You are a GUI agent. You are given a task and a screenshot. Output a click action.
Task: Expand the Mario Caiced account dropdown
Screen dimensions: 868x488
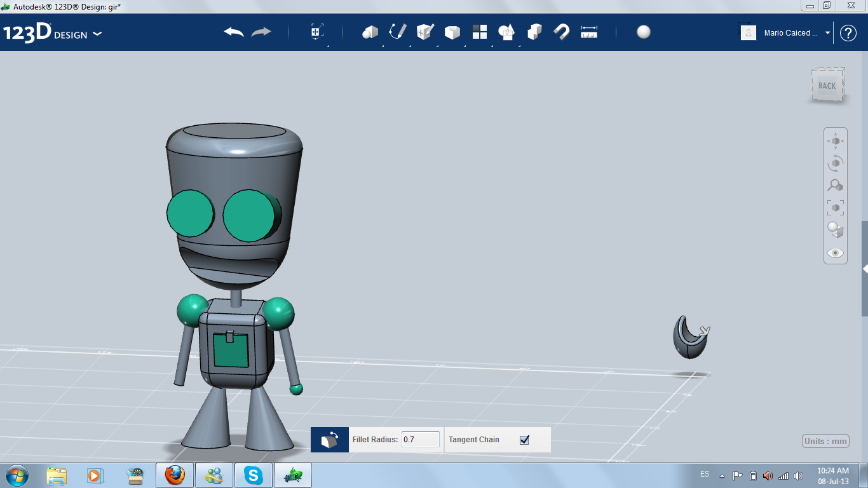tap(827, 33)
